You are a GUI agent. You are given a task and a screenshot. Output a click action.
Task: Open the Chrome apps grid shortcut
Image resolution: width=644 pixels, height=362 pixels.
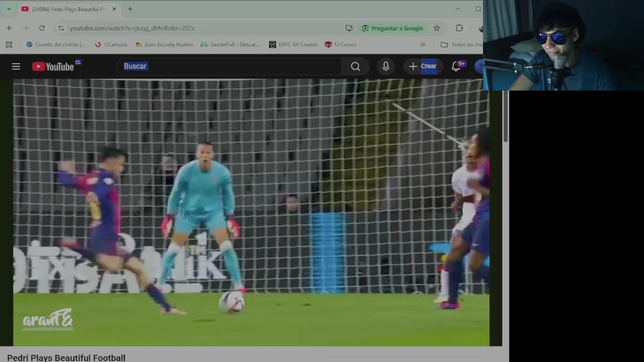coord(9,44)
